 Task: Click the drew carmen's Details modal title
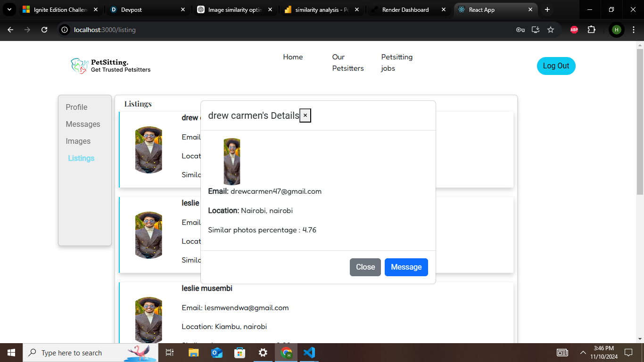[x=254, y=115]
